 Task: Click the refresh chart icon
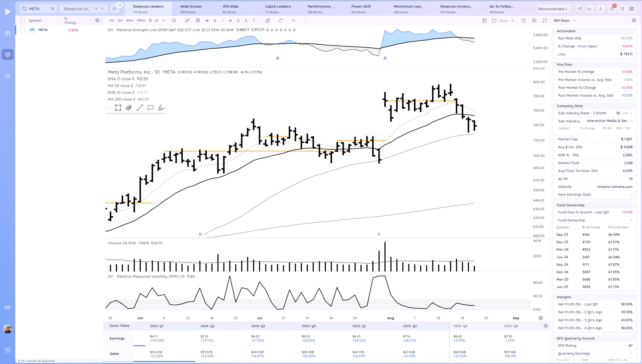point(281,21)
